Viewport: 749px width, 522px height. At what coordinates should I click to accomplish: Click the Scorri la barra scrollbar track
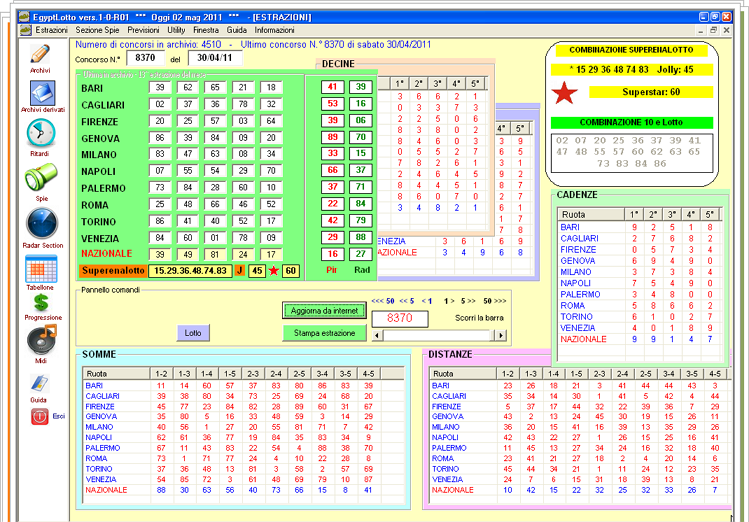[x=439, y=335]
